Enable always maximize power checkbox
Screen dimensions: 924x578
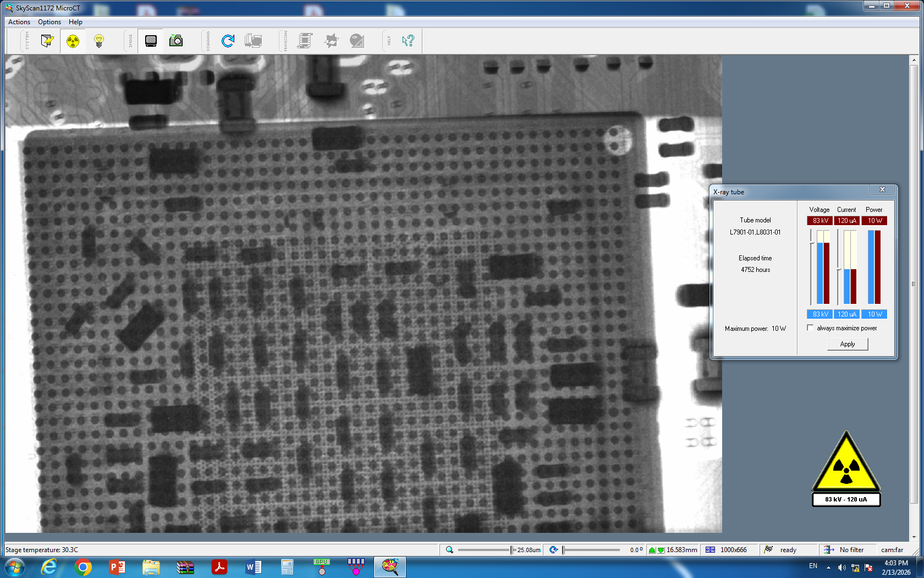click(810, 328)
